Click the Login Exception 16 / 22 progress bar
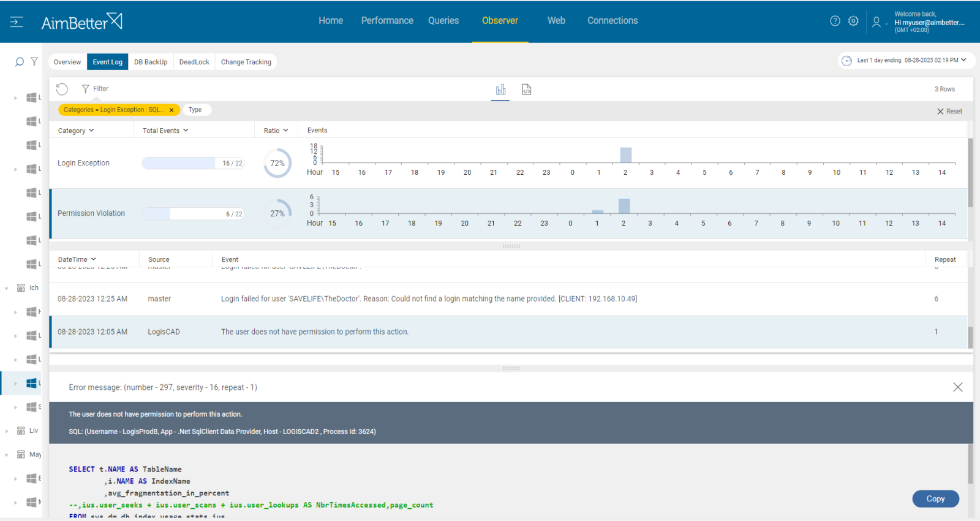This screenshot has width=980, height=521. (x=193, y=163)
